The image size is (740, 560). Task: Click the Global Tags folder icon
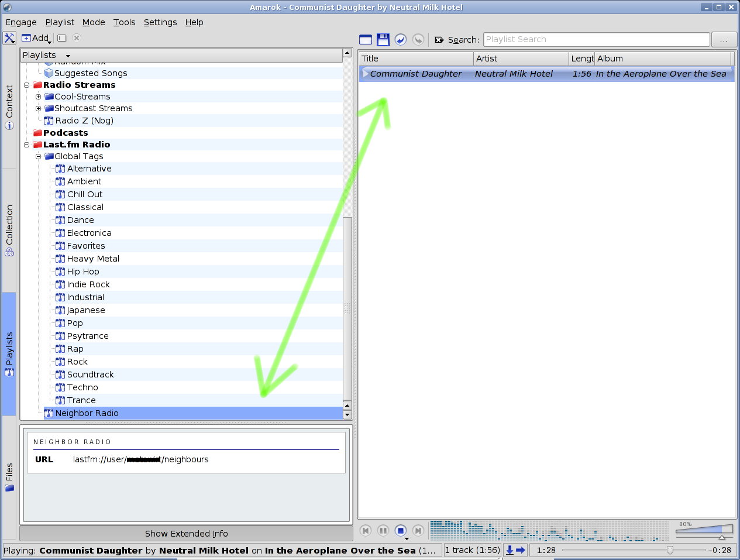pos(49,156)
